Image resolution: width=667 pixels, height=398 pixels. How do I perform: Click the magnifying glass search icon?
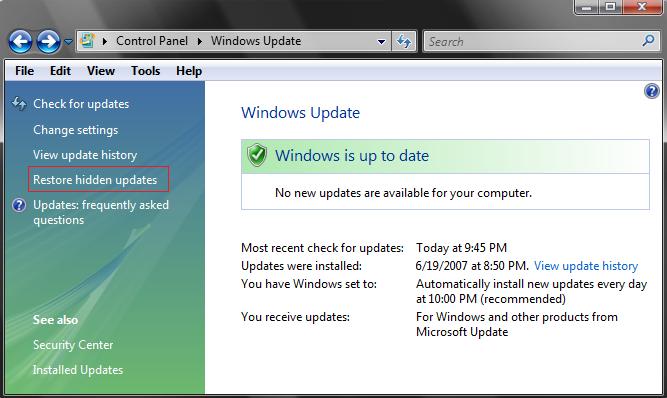pyautogui.click(x=648, y=41)
